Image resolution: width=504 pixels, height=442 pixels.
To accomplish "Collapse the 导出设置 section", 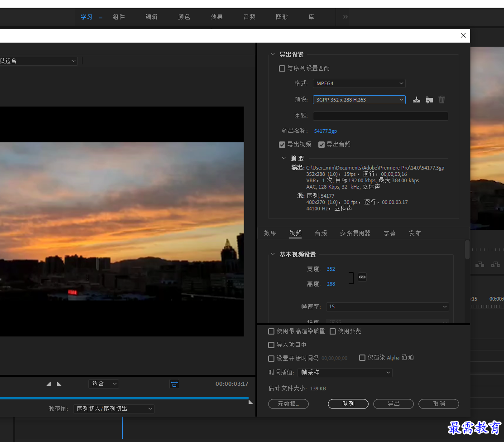I will point(273,54).
